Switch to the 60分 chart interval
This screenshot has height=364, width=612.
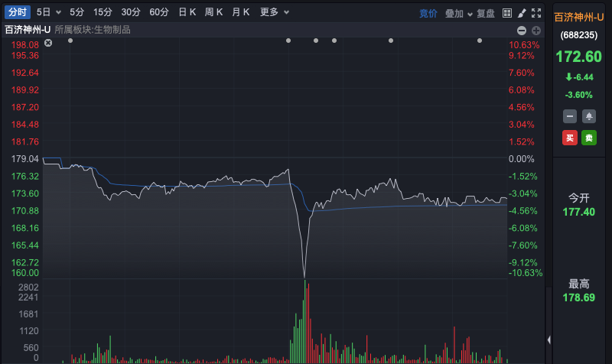(159, 12)
